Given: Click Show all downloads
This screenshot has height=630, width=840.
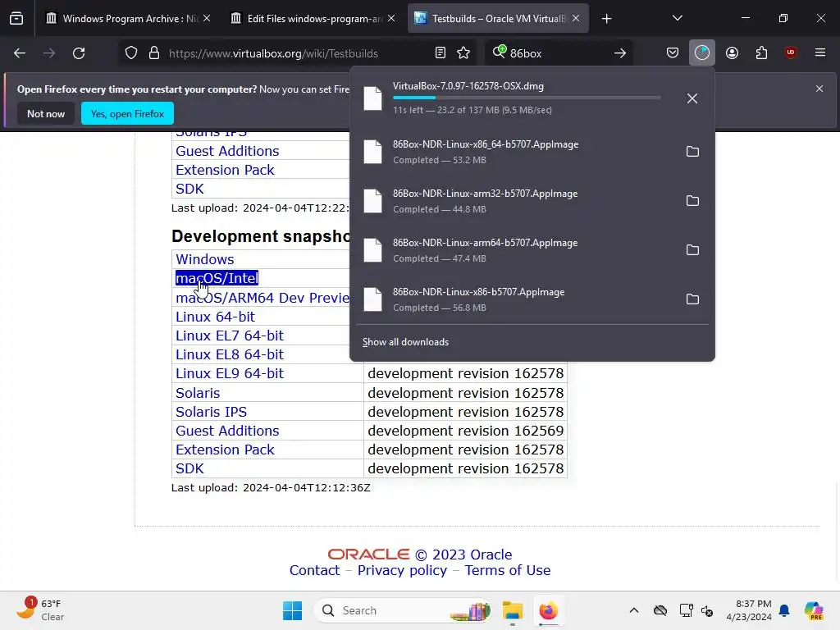Looking at the screenshot, I should (405, 342).
